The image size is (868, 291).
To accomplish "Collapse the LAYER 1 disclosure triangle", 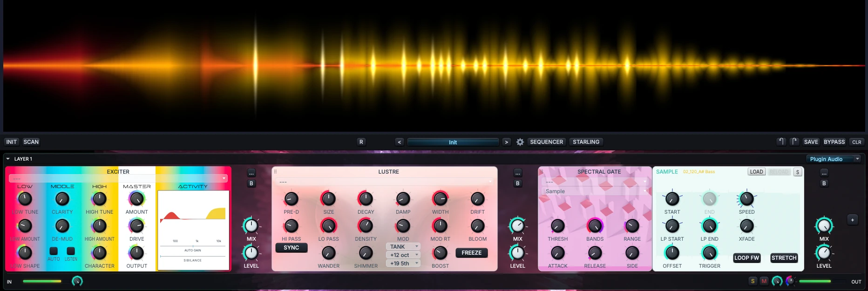I will point(8,159).
